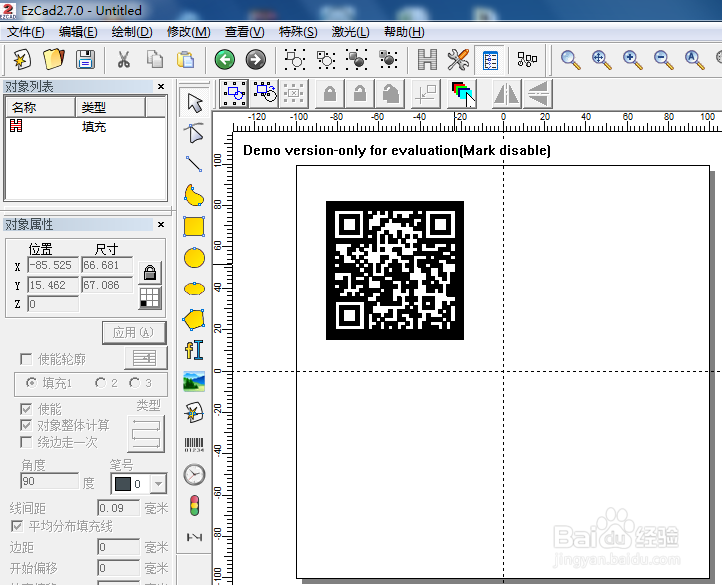Open the 编辑(E) menu
Screen dimensions: 722x585
pyautogui.click(x=78, y=32)
